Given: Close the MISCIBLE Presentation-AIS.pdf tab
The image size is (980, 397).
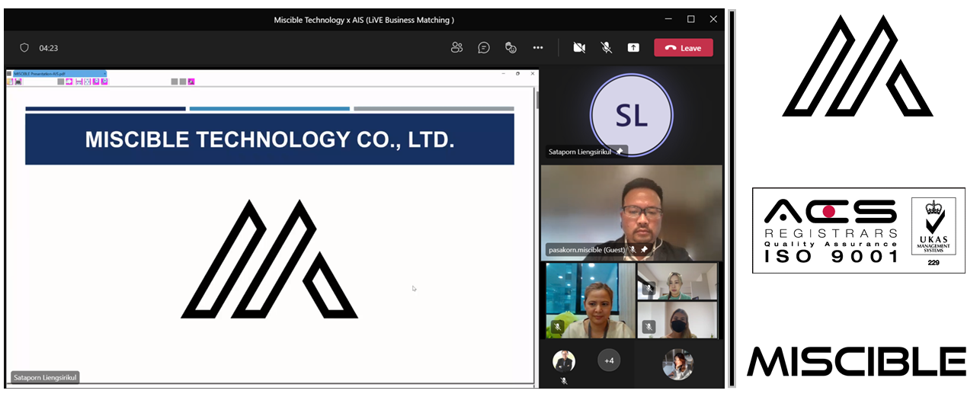Looking at the screenshot, I should pyautogui.click(x=105, y=74).
